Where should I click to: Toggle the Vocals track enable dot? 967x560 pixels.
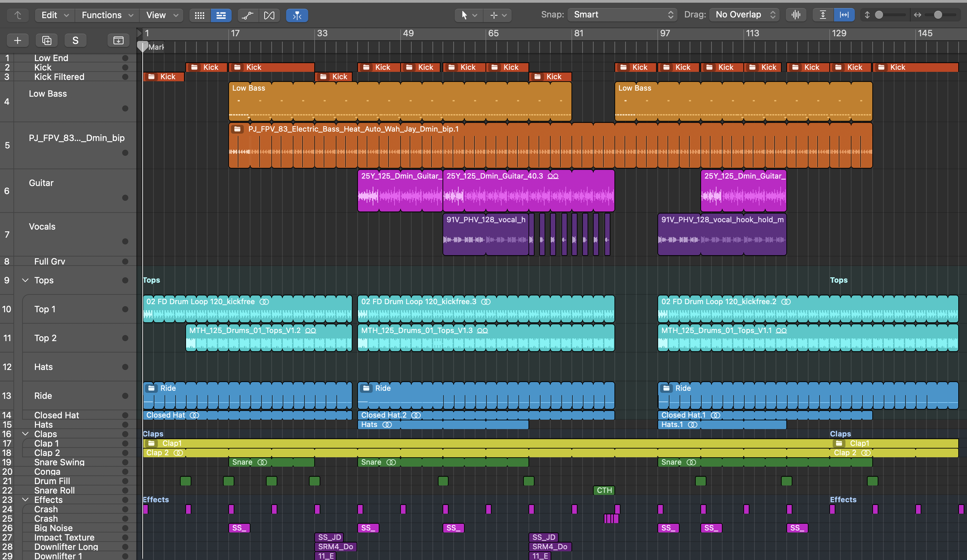pos(125,242)
